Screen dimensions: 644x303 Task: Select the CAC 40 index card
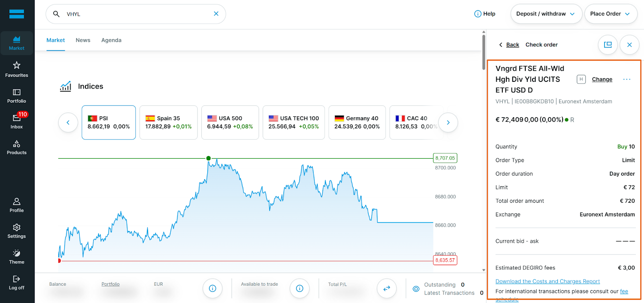click(416, 122)
